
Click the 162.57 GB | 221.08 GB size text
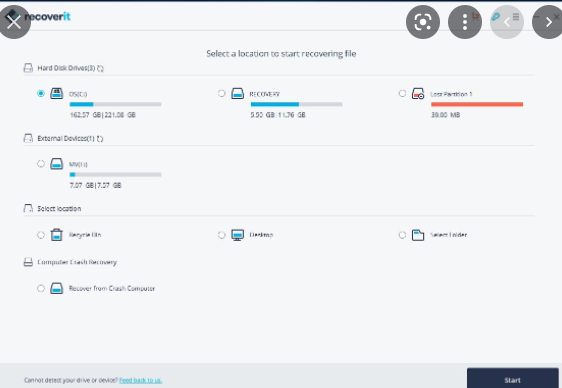click(103, 115)
